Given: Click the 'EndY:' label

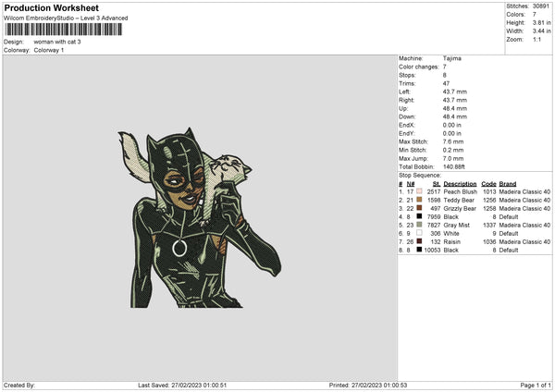Looking at the screenshot, I should point(406,133).
